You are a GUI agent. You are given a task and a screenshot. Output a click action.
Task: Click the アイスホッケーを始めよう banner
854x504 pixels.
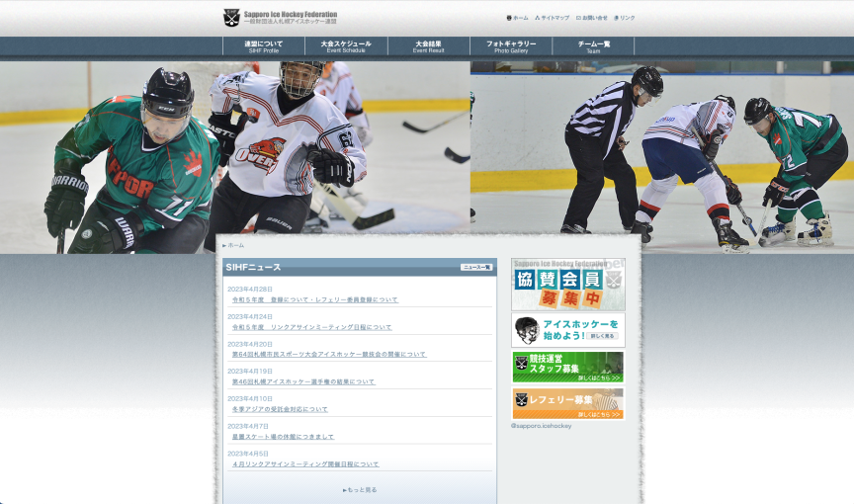coord(567,330)
